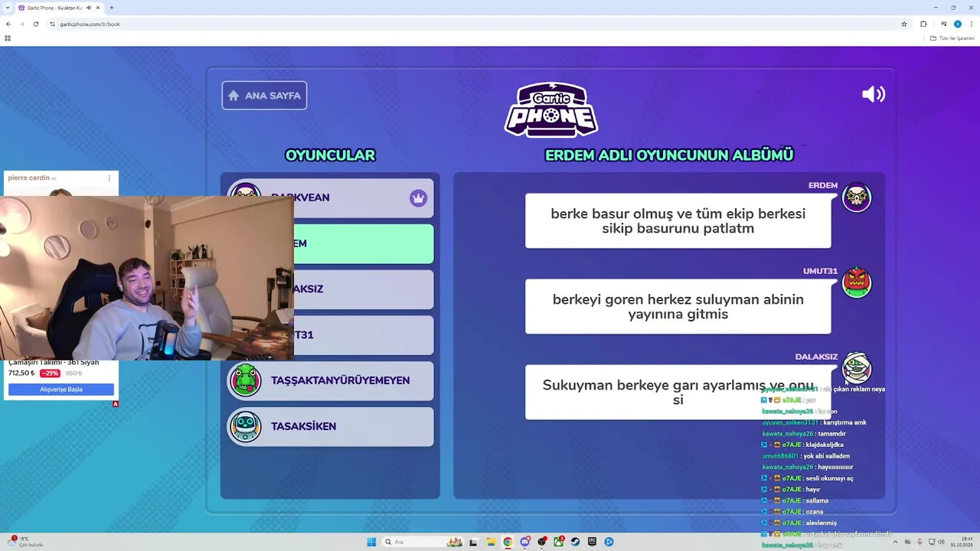Click the browser forward arrow
The width and height of the screenshot is (980, 551).
[21, 24]
